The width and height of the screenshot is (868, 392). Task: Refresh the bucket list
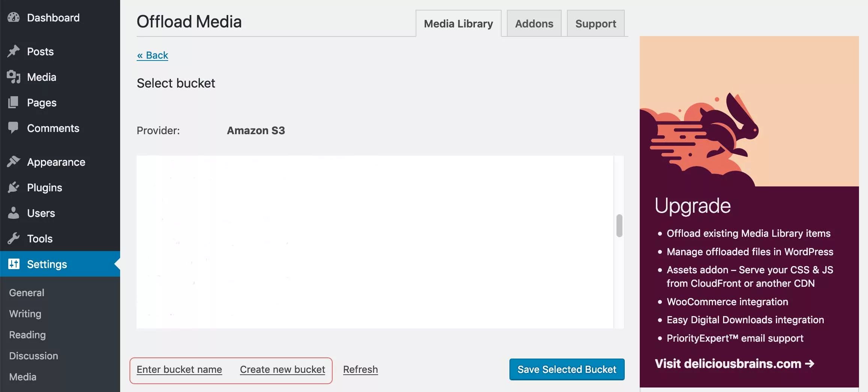pos(360,369)
